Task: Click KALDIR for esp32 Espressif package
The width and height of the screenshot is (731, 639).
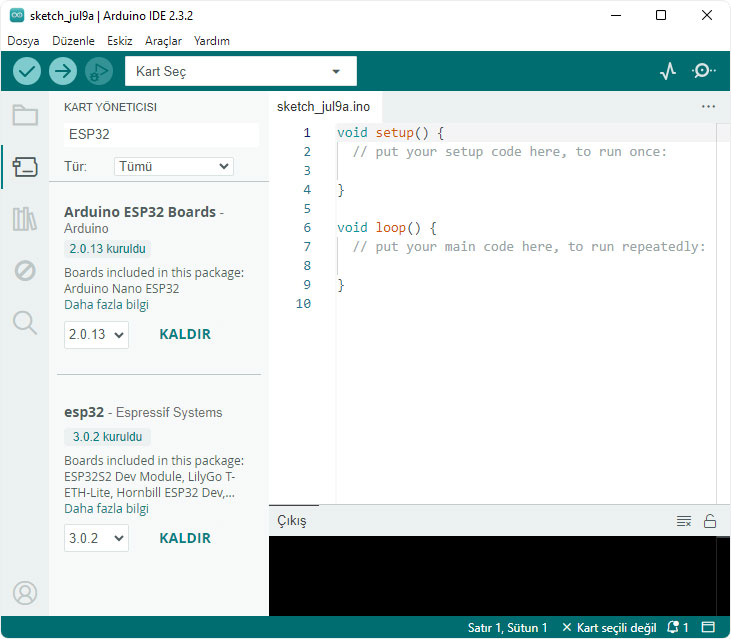Action: [x=185, y=538]
